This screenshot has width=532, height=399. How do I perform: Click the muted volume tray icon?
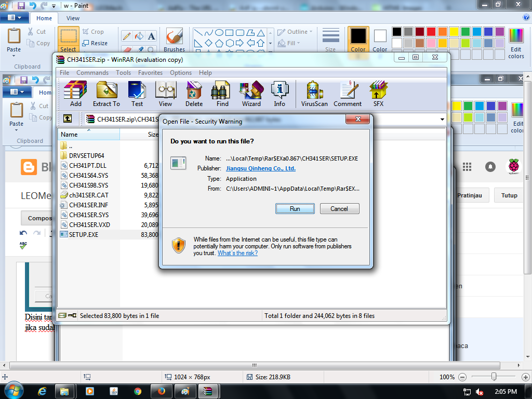click(x=480, y=392)
